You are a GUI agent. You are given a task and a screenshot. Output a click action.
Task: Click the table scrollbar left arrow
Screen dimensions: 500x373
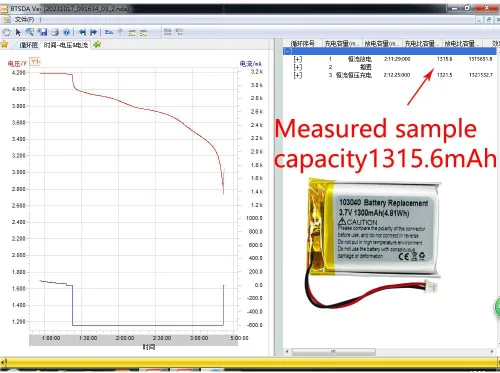[x=287, y=351]
